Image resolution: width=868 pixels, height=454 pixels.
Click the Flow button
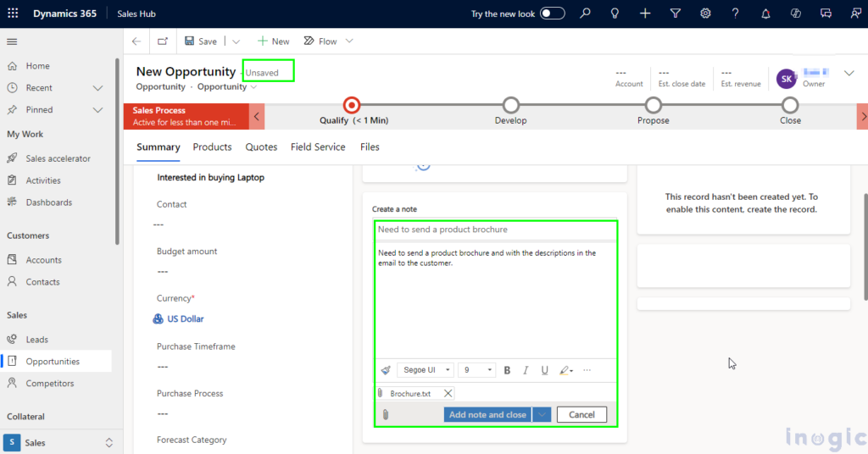click(320, 42)
